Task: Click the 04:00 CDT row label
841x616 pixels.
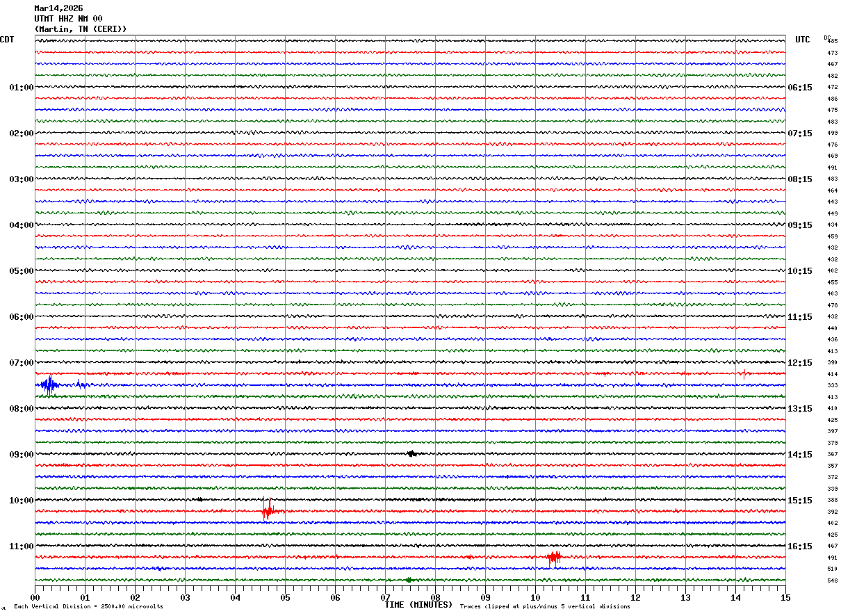Action: (22, 225)
